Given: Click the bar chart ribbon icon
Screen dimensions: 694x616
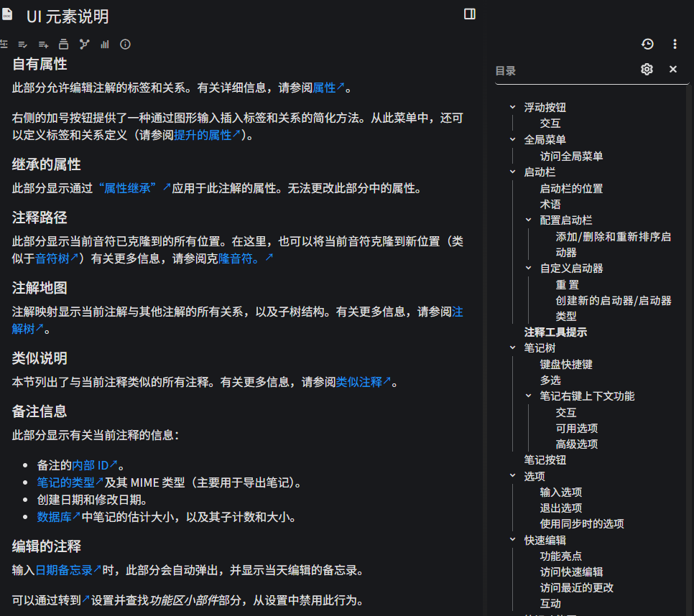Looking at the screenshot, I should [x=105, y=45].
